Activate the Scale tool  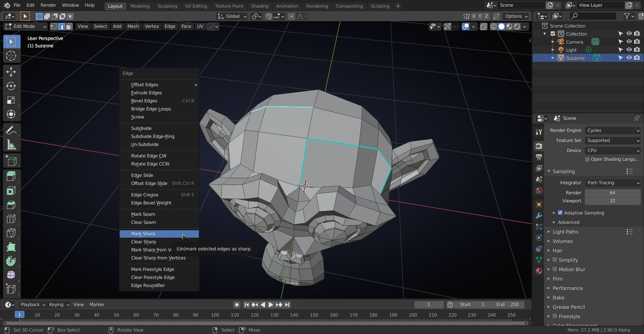point(11,100)
